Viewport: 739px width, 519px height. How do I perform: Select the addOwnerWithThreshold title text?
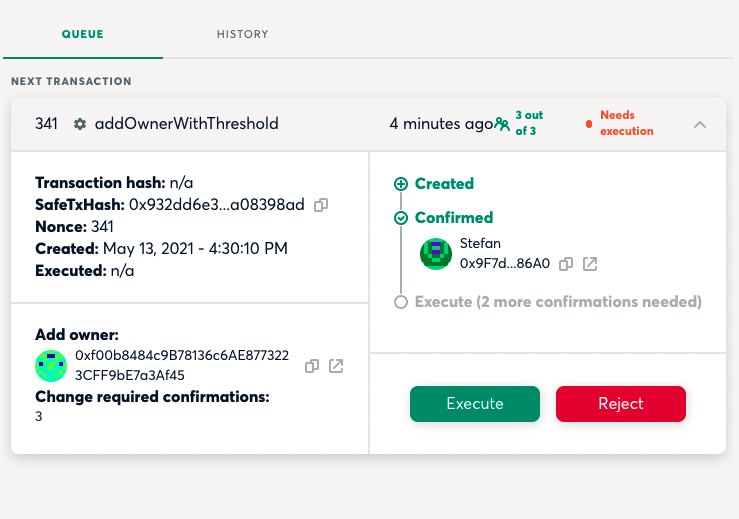[187, 124]
